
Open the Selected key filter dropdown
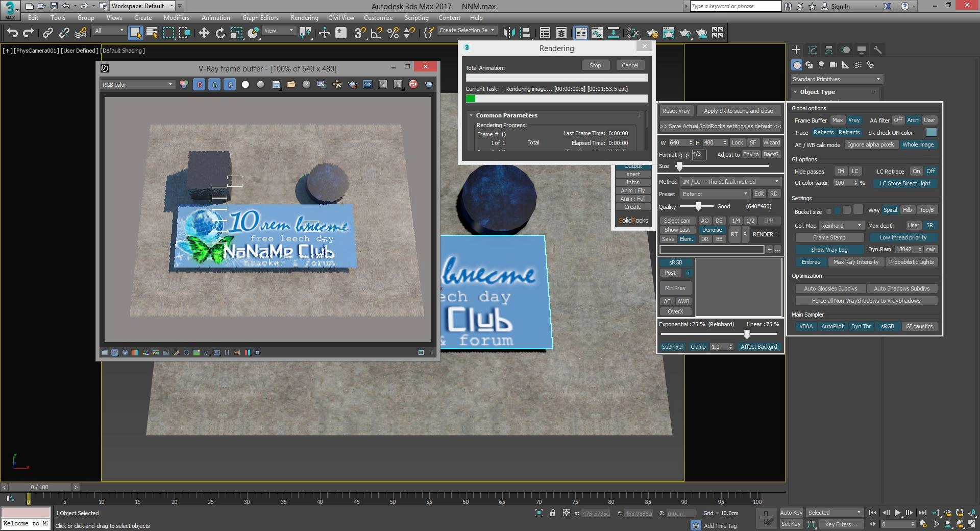point(835,513)
